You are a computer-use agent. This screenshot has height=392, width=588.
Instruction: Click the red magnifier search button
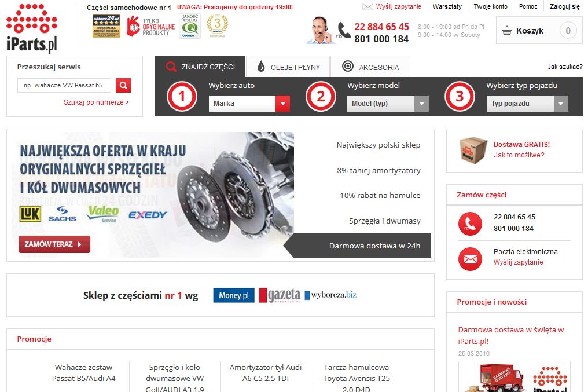tap(123, 85)
